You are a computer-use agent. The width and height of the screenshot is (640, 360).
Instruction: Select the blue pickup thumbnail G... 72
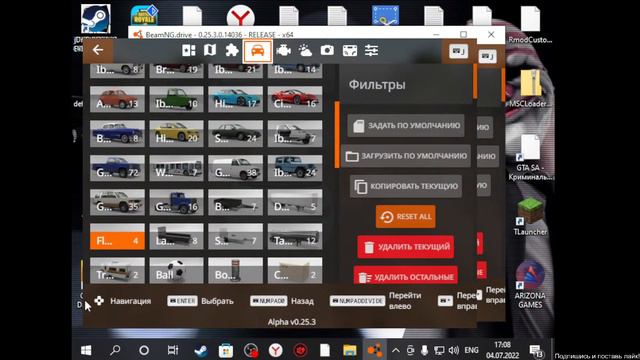pyautogui.click(x=117, y=168)
